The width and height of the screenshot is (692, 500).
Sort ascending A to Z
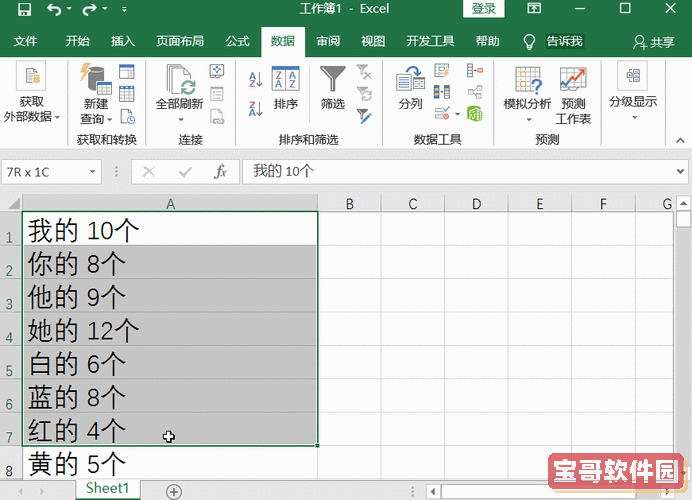click(256, 80)
